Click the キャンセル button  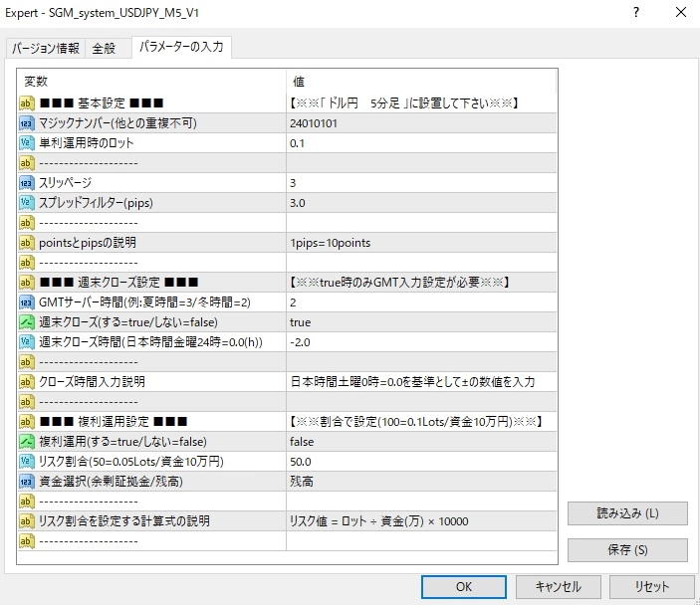[x=558, y=586]
